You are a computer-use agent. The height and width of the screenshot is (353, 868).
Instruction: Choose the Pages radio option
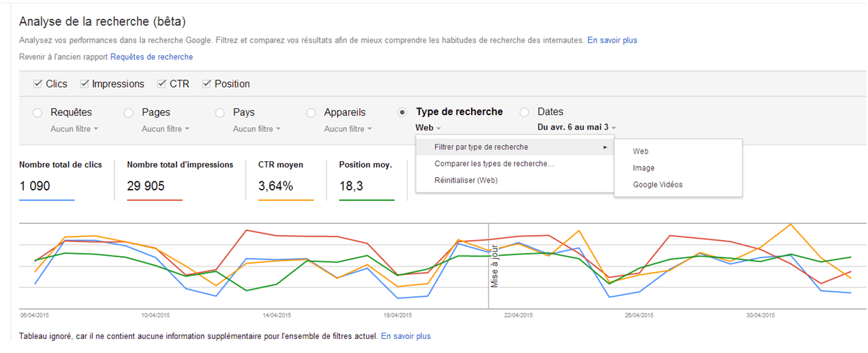(128, 112)
